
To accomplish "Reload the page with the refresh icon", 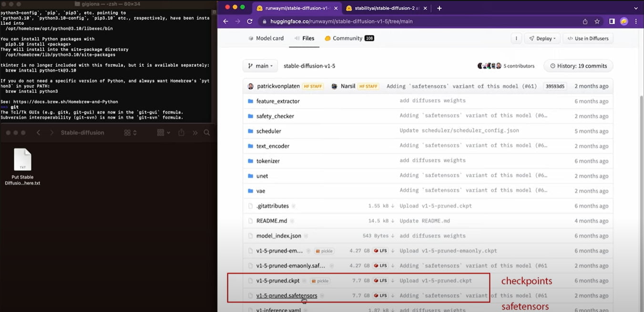I will (x=250, y=21).
